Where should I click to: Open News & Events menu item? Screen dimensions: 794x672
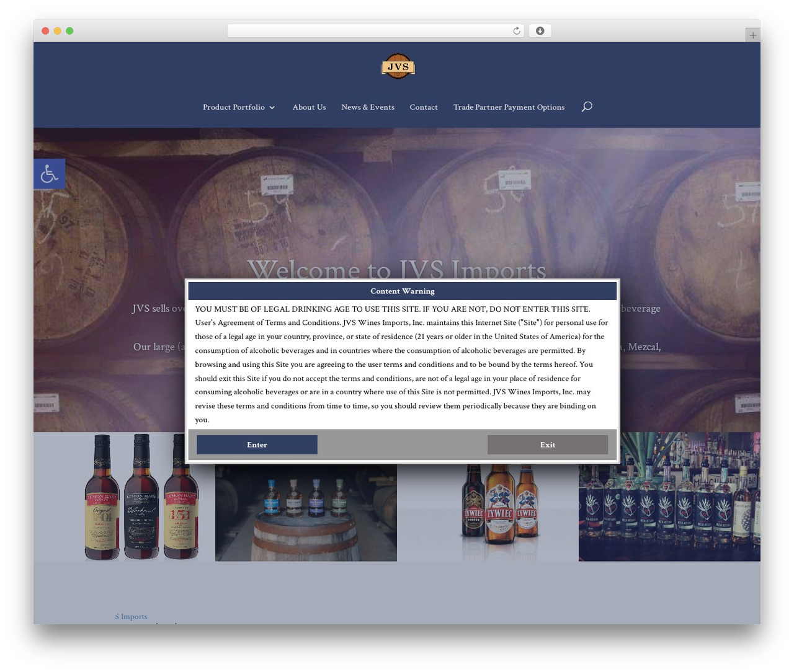click(368, 107)
